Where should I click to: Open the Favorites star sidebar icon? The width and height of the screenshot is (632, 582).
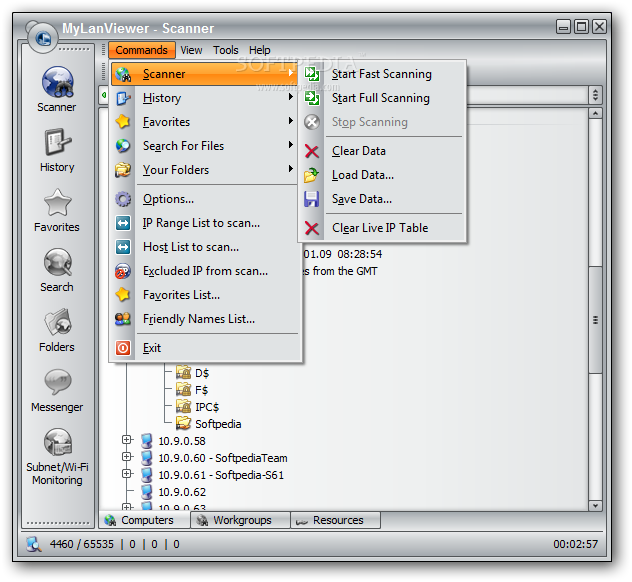click(x=57, y=202)
